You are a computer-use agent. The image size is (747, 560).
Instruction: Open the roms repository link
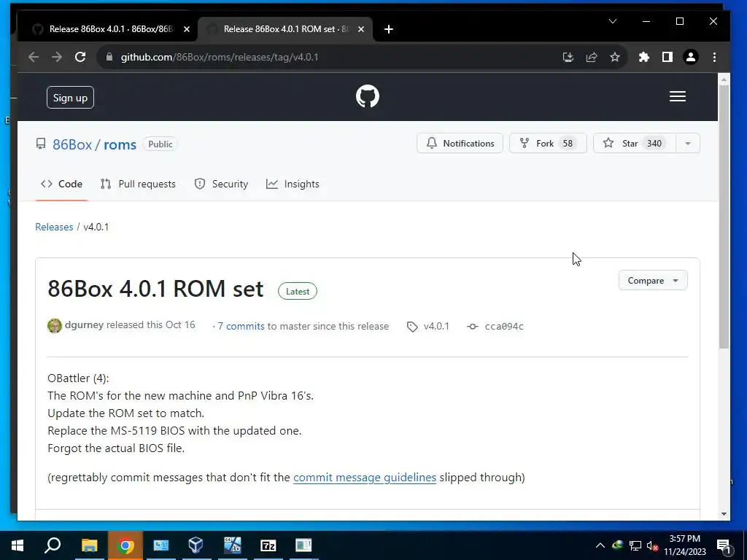tap(120, 144)
